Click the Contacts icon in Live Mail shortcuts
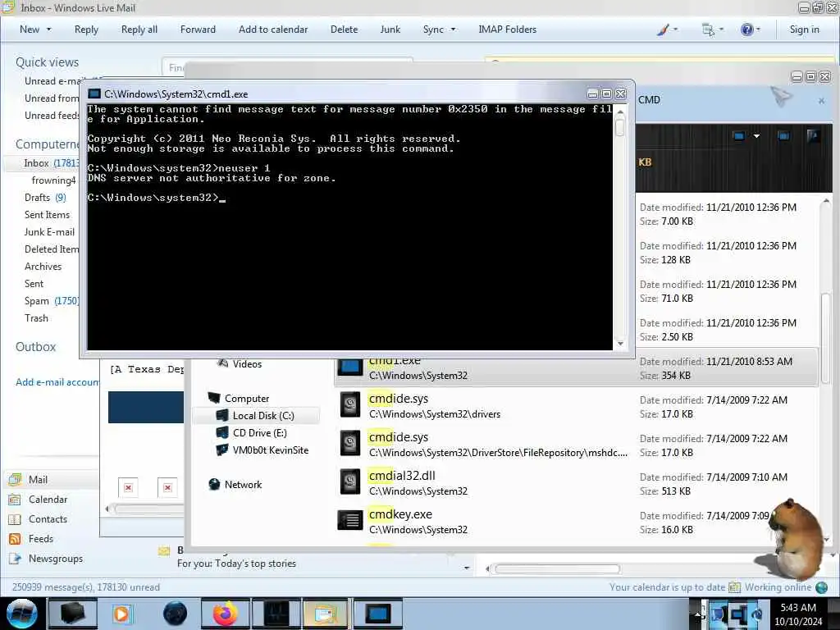The width and height of the screenshot is (840, 630). pos(15,519)
